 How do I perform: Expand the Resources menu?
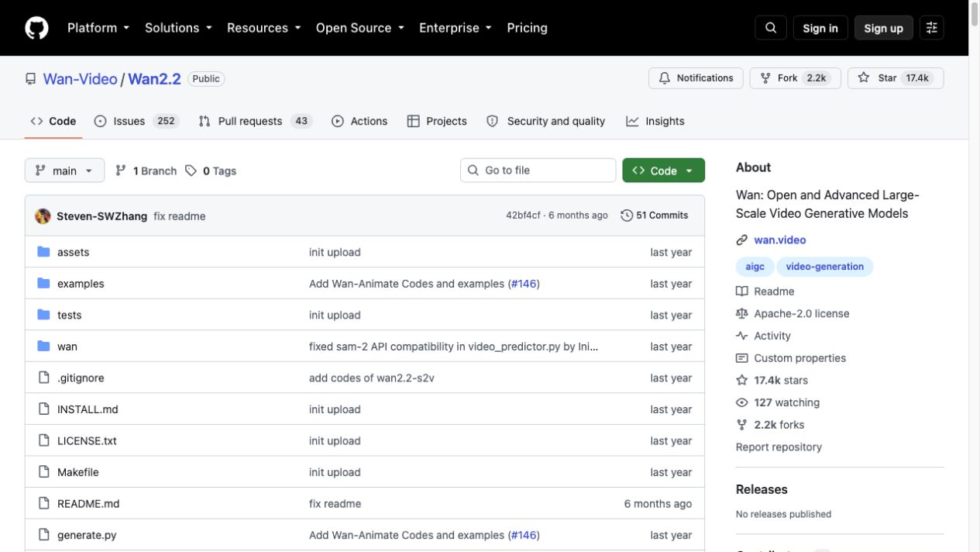point(263,28)
